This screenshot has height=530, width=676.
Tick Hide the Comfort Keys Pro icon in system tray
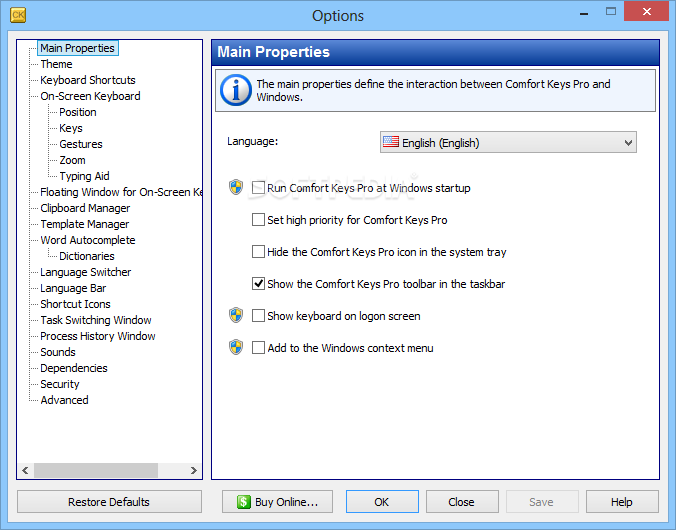[258, 251]
